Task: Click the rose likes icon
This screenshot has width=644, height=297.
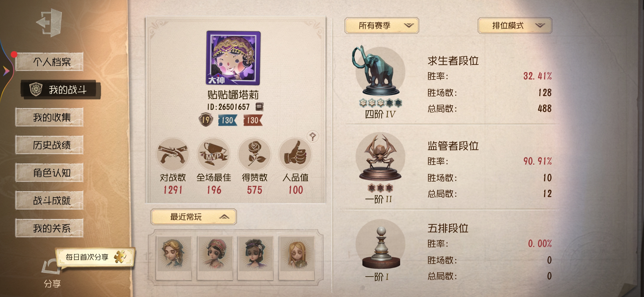Action: pos(255,155)
